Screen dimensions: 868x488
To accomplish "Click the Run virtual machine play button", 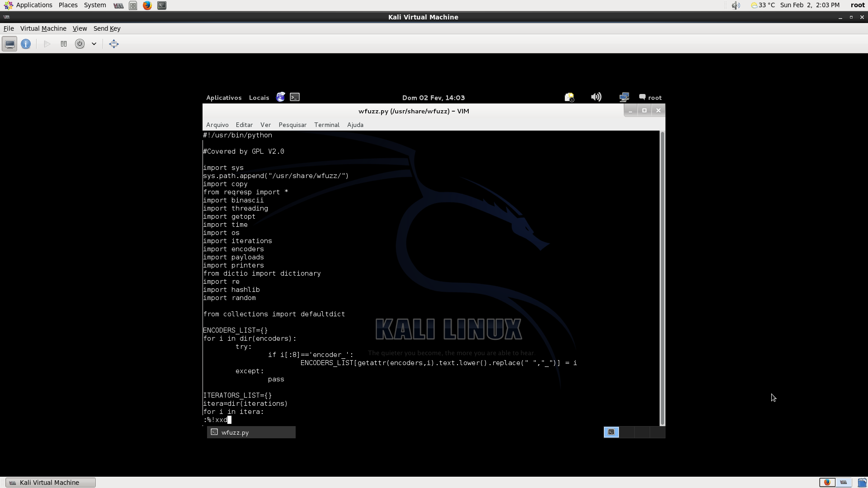I will pos(47,44).
